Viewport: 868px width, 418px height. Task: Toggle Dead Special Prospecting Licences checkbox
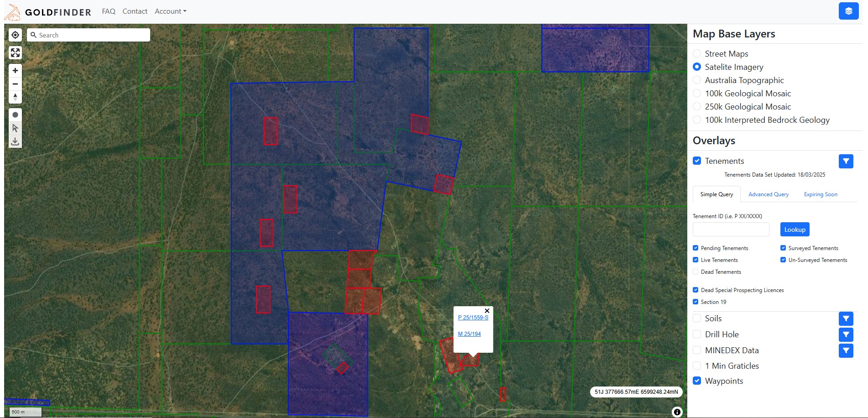(695, 290)
